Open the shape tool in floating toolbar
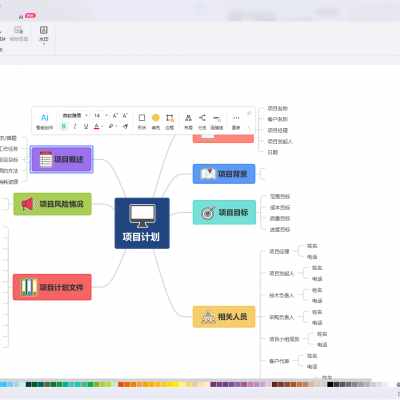The width and height of the screenshot is (400, 400). (x=142, y=121)
